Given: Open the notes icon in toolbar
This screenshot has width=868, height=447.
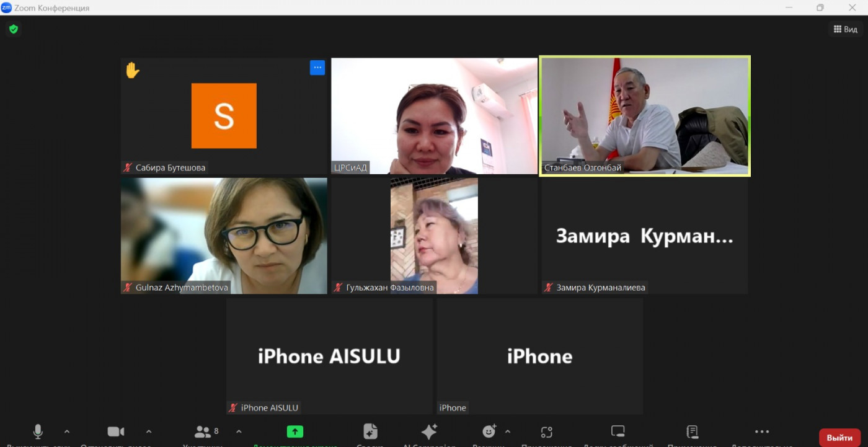Looking at the screenshot, I should tap(693, 432).
